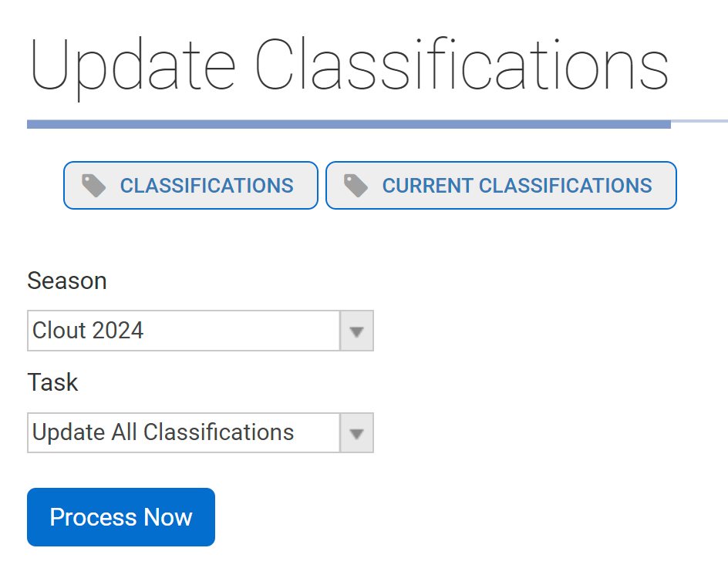Select the Update All Classifications value text
This screenshot has width=728, height=568.
(163, 433)
